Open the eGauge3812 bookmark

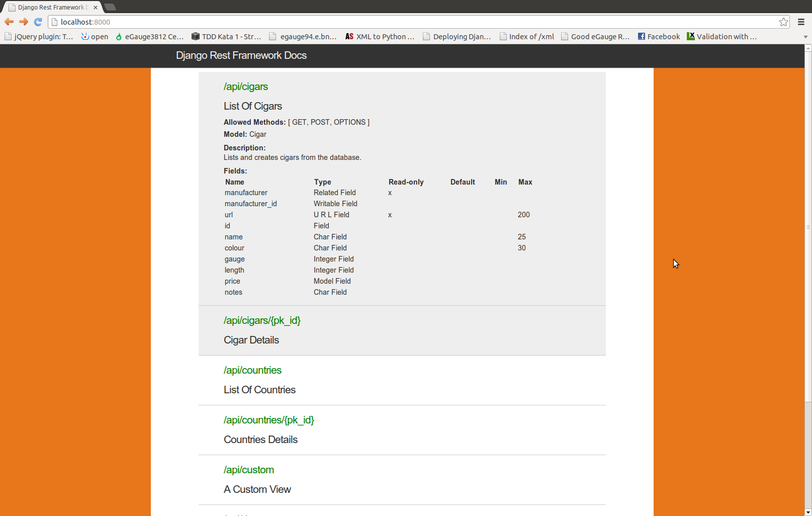click(x=149, y=37)
